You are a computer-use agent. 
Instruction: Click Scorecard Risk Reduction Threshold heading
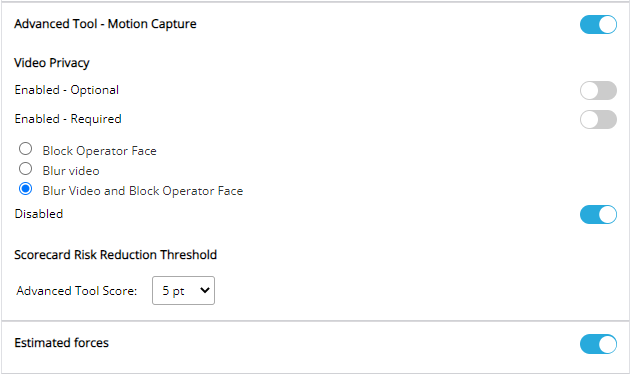point(115,255)
